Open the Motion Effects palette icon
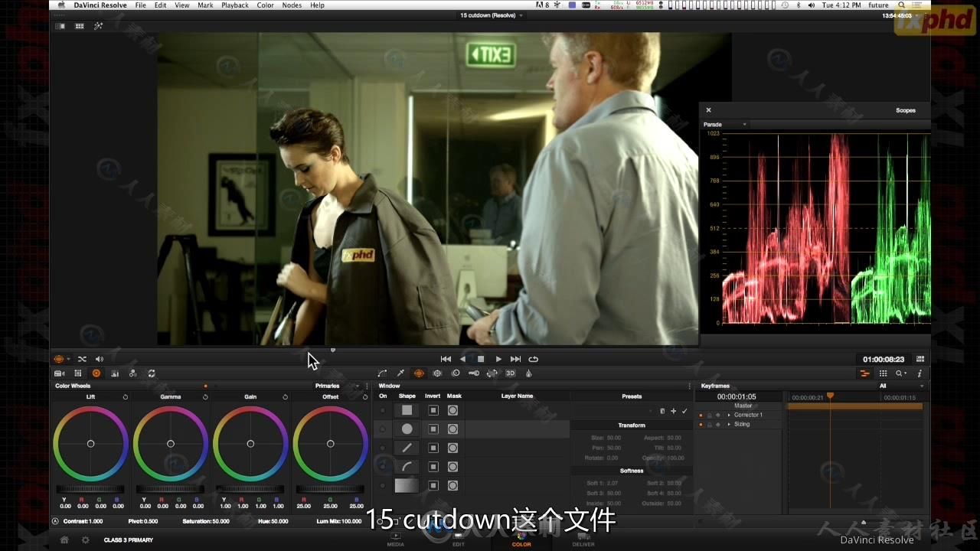The width and height of the screenshot is (980, 551). [x=133, y=373]
